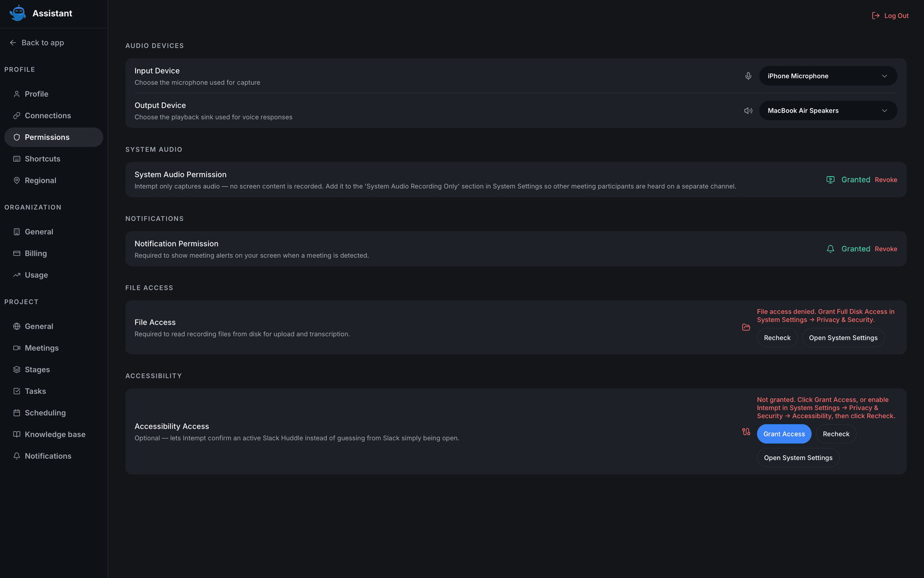Click the Assistant robot logo icon
Image resolution: width=924 pixels, height=578 pixels.
(x=18, y=13)
